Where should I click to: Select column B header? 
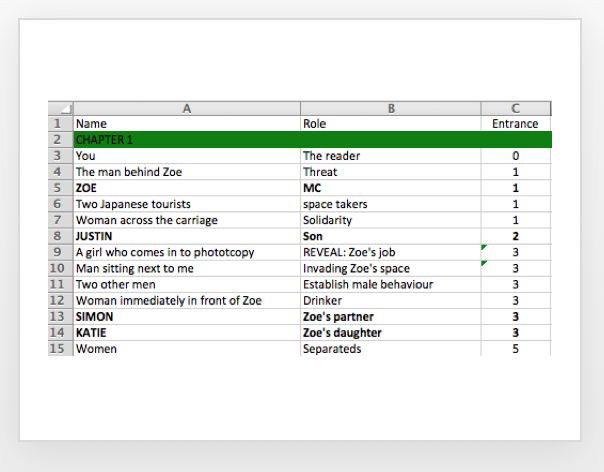point(391,108)
